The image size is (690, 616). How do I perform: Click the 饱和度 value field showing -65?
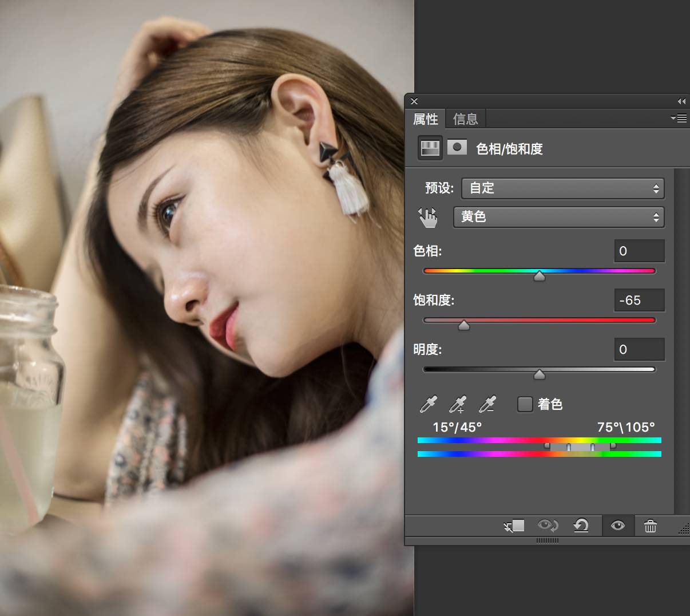[639, 300]
